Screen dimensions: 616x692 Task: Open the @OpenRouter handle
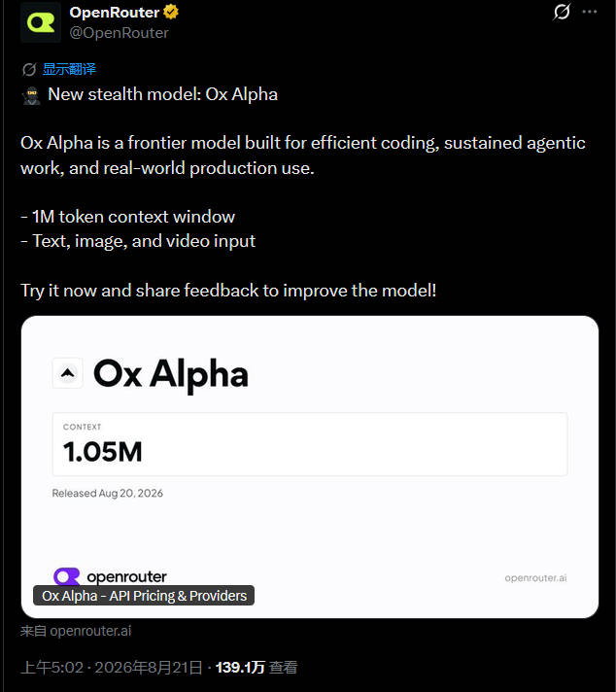pos(120,33)
